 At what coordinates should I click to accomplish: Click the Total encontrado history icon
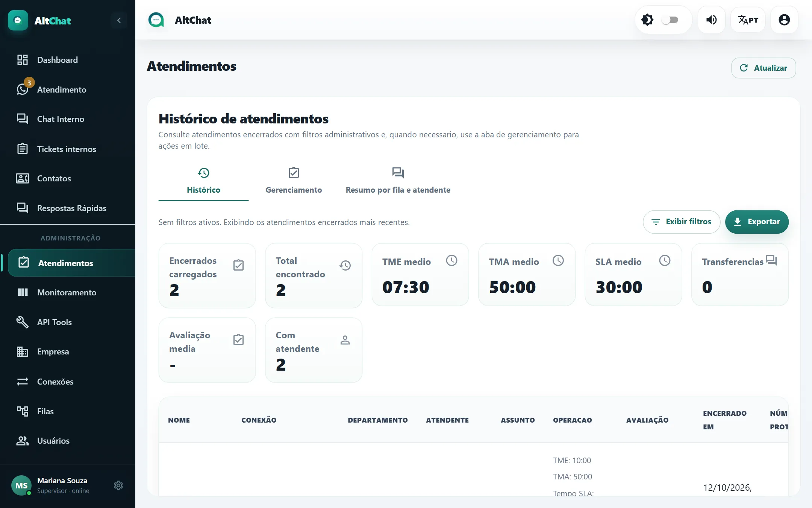pos(345,266)
